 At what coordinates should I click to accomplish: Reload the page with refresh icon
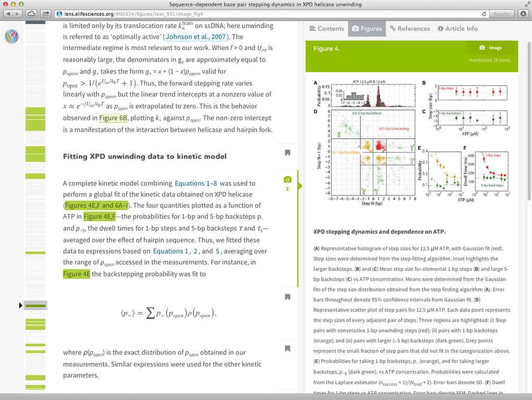pos(484,14)
